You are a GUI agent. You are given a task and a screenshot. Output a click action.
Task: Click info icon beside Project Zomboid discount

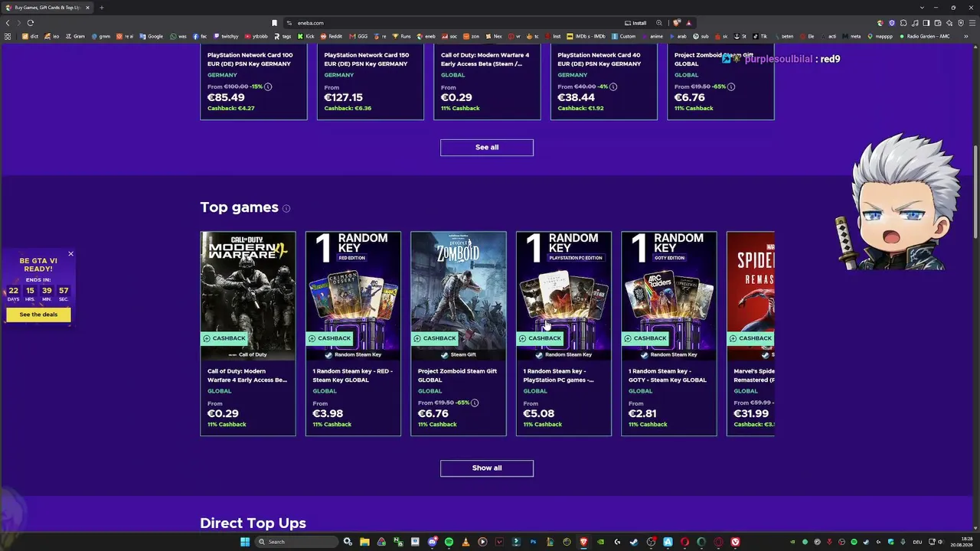475,403
